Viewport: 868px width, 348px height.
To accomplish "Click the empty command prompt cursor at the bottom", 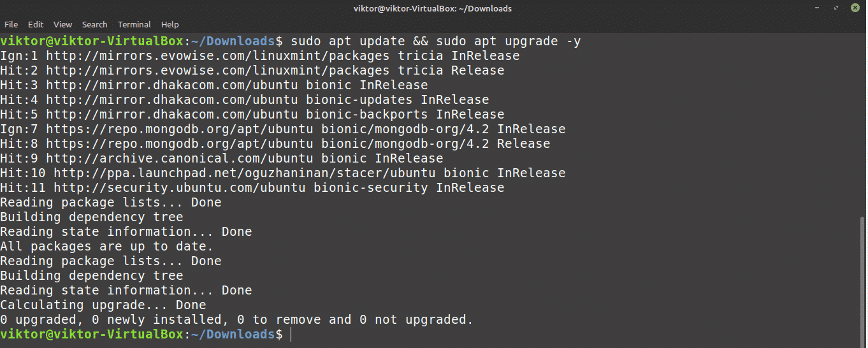I will click(291, 334).
